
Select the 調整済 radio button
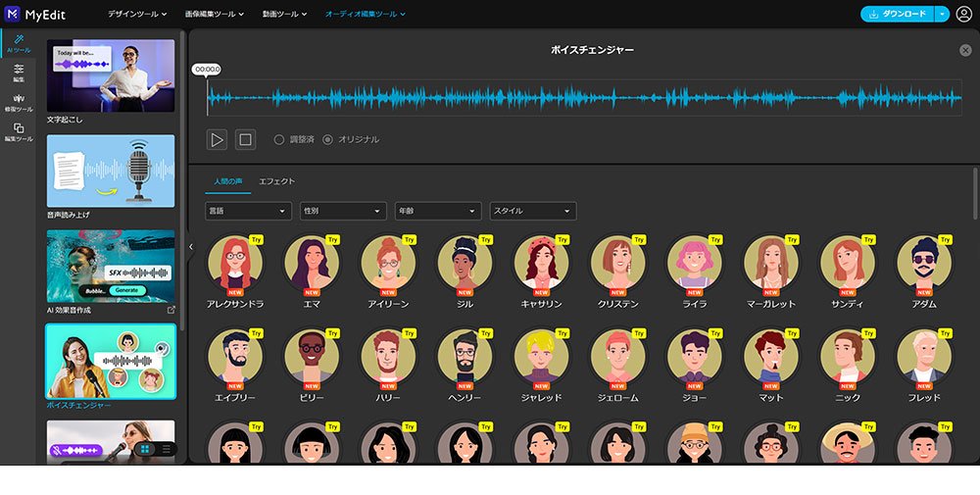coord(279,140)
